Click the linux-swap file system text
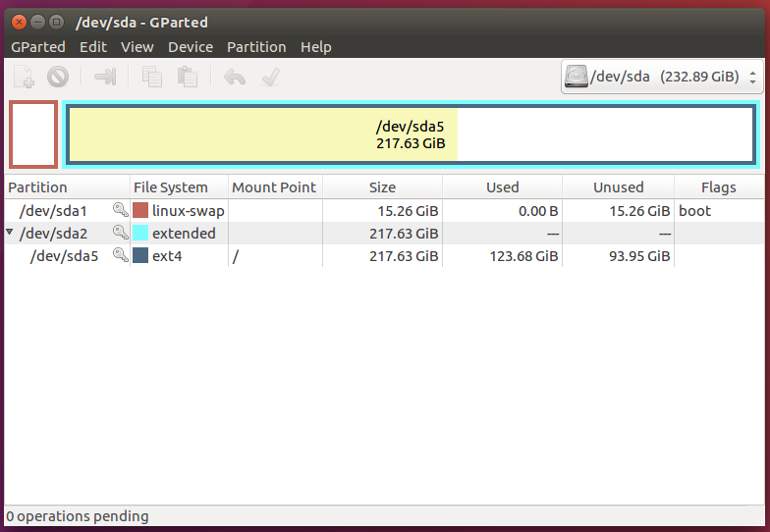 (189, 211)
